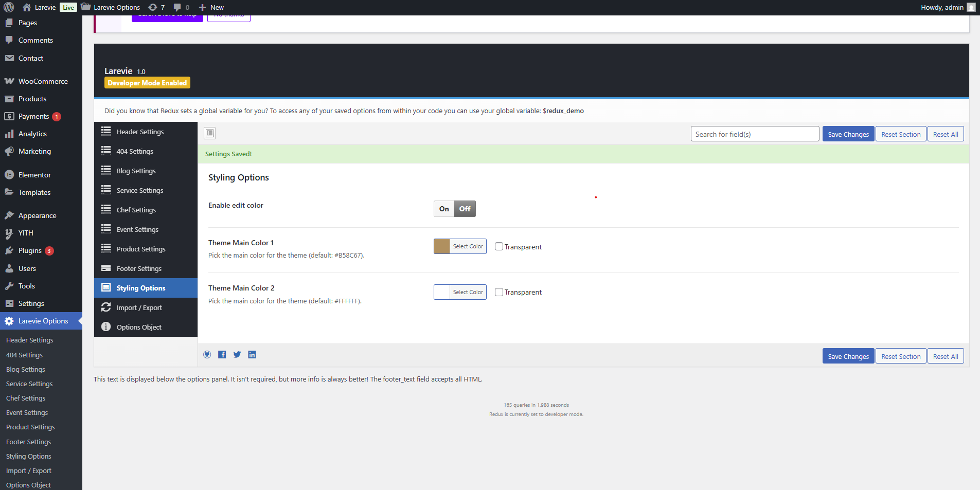Open Theme Main Color 1 swatch

tap(442, 246)
